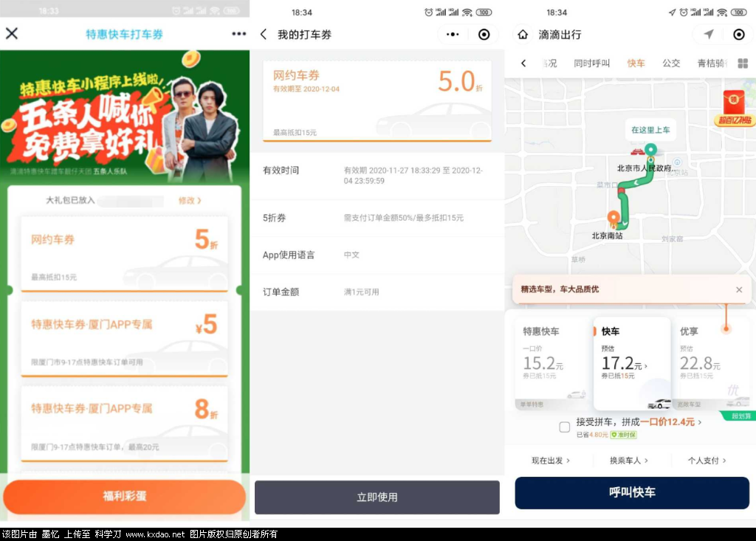Dismiss the 精选车型 tip banner

pyautogui.click(x=739, y=290)
